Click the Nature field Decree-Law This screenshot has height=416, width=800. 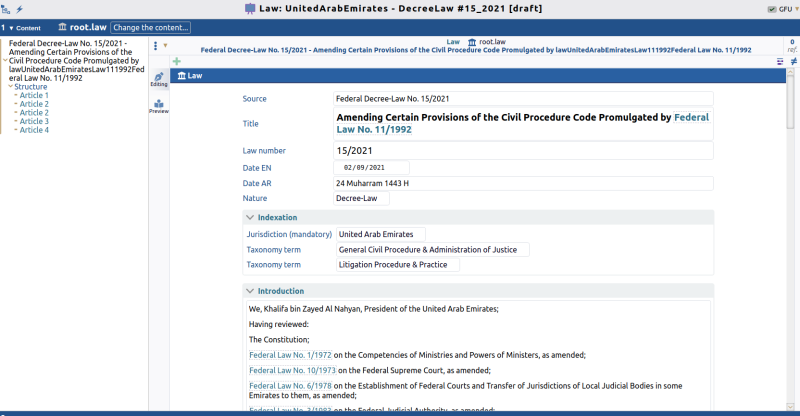[x=361, y=198]
